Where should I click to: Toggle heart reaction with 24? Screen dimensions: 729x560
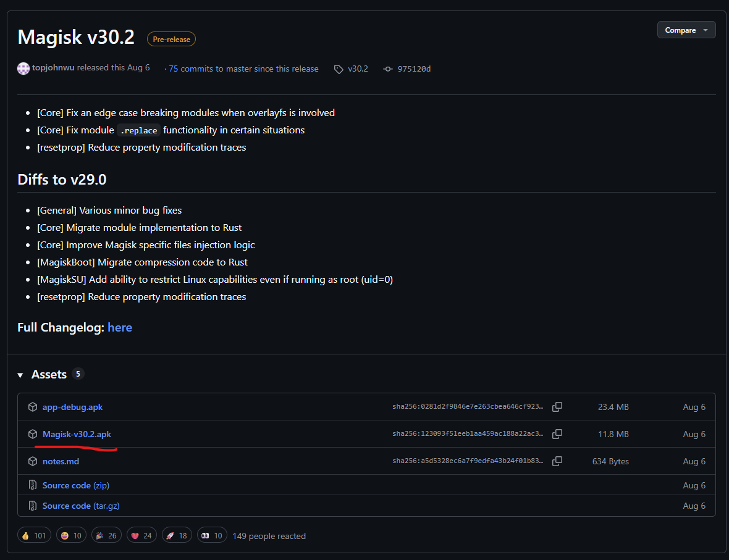tap(142, 535)
